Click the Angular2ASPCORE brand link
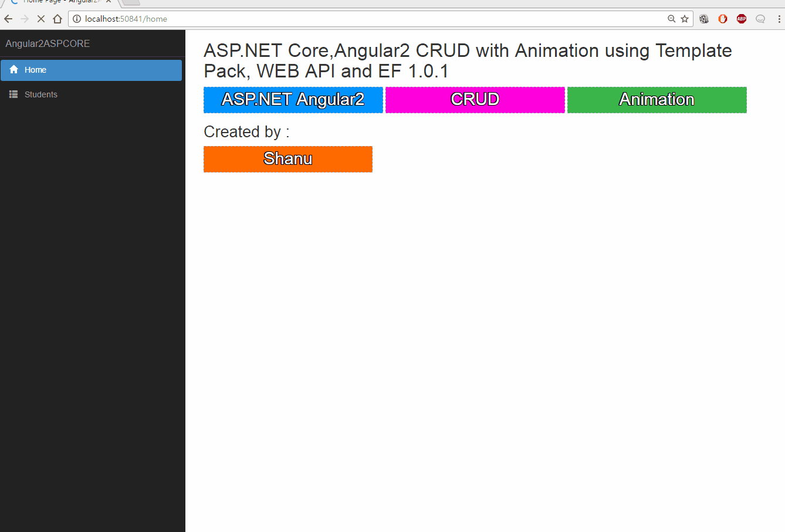The height and width of the screenshot is (532, 785). point(48,44)
